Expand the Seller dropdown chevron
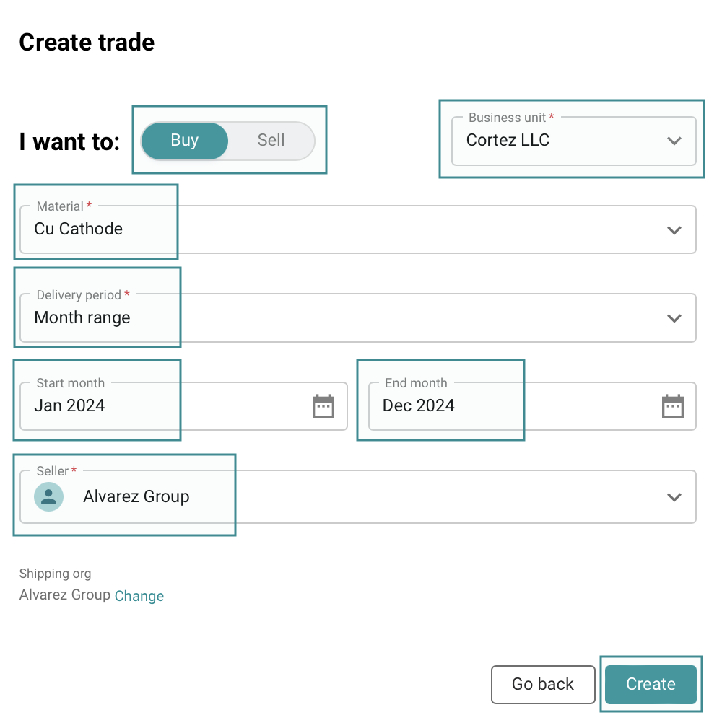The height and width of the screenshot is (728, 722). (x=674, y=497)
